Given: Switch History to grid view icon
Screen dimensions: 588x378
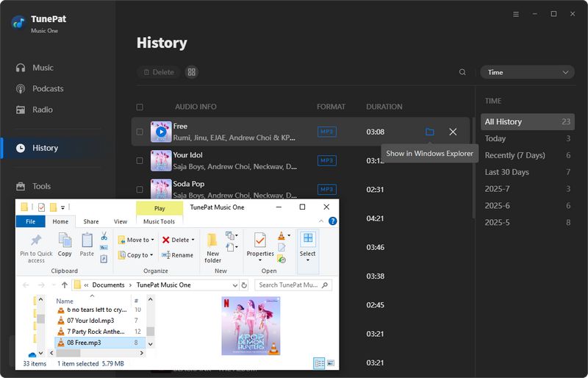Looking at the screenshot, I should tap(191, 72).
